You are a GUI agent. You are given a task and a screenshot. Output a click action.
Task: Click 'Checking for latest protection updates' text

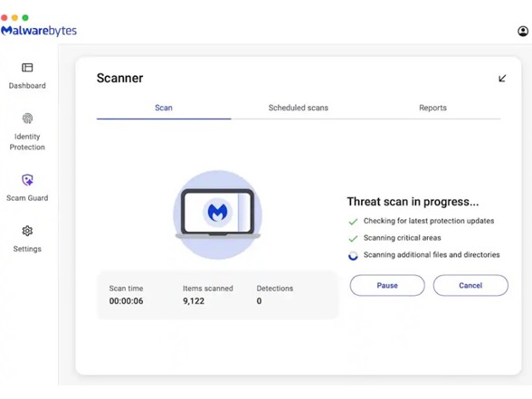pyautogui.click(x=429, y=221)
